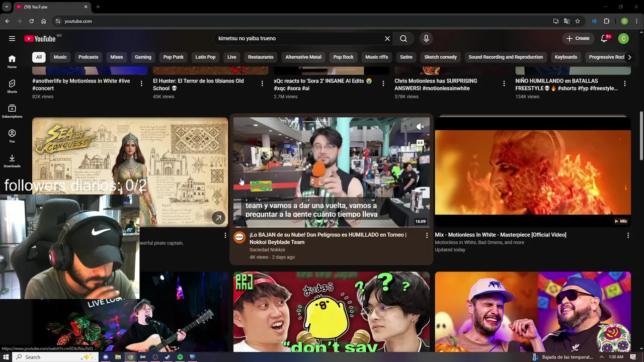Start voice search with the microphone icon
This screenshot has height=362, width=644.
(426, 38)
